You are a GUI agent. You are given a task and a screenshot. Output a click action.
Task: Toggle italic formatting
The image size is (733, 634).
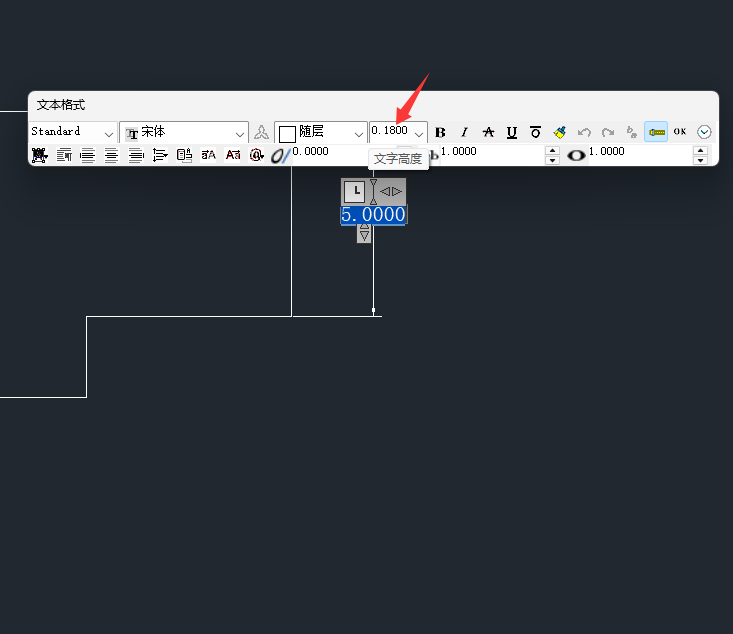pyautogui.click(x=464, y=132)
